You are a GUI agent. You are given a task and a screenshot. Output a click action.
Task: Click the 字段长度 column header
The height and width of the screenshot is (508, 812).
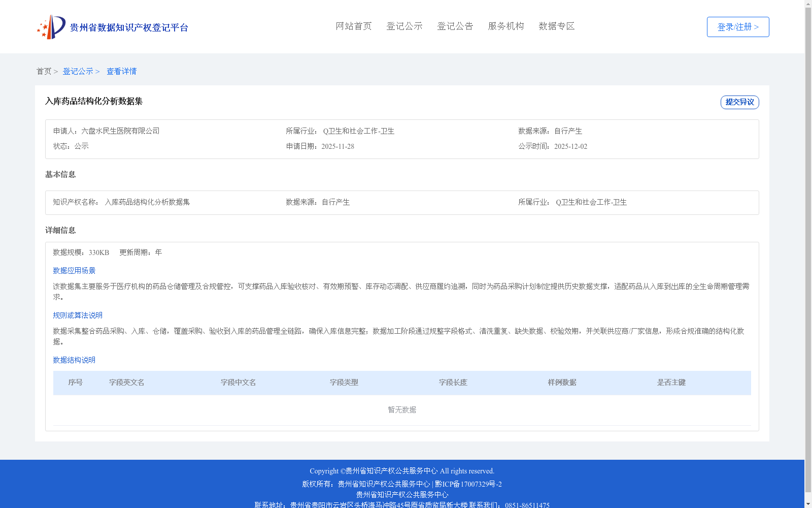(x=453, y=383)
